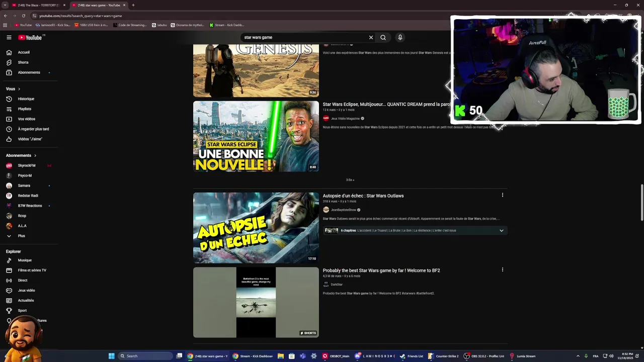Open the Stream - Kick Dashboard bookmark
The width and height of the screenshot is (644, 362).
227,25
